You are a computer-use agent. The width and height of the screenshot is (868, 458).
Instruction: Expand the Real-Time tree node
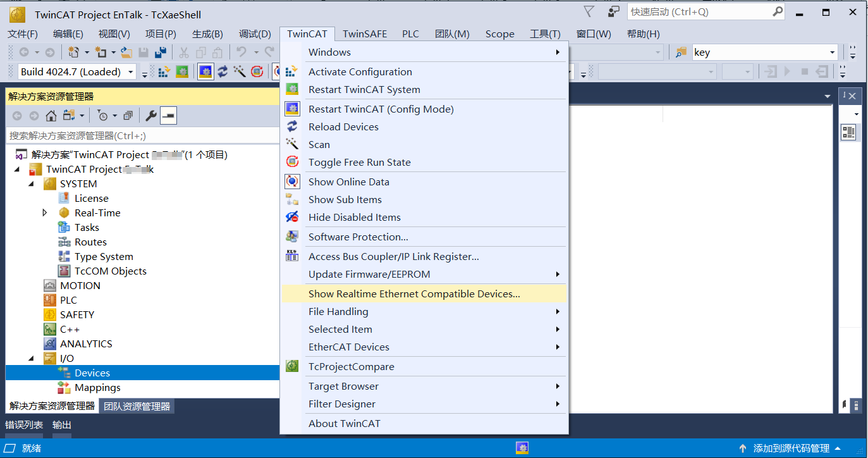(x=45, y=213)
